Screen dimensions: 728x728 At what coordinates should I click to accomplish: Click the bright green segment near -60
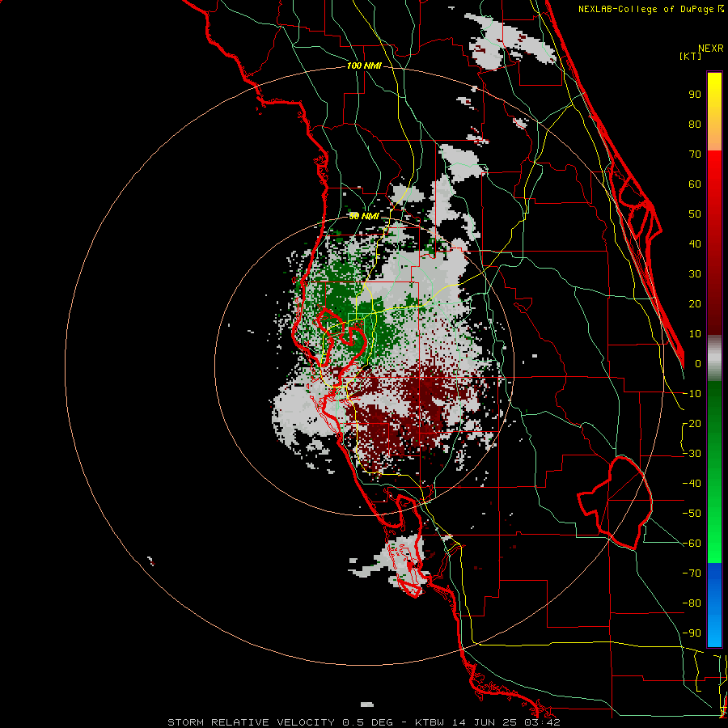tap(714, 544)
